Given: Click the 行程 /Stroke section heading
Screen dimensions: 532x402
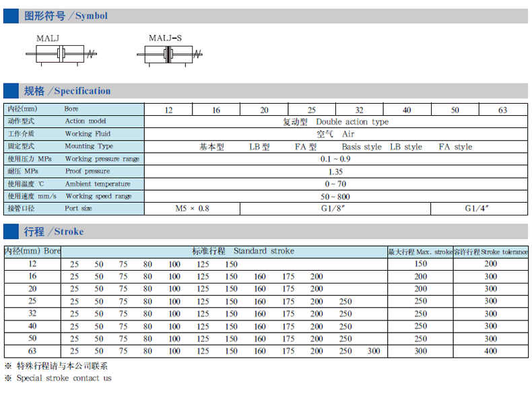Looking at the screenshot, I should click(x=54, y=232).
